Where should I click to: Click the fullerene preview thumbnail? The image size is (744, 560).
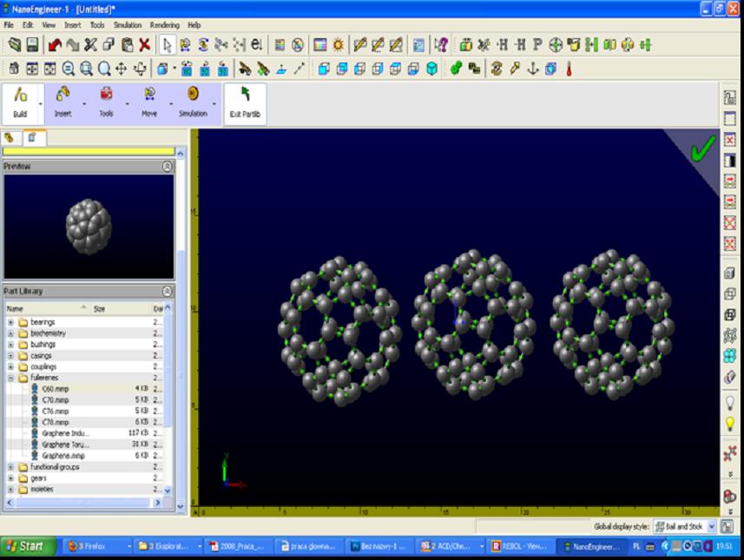[89, 227]
